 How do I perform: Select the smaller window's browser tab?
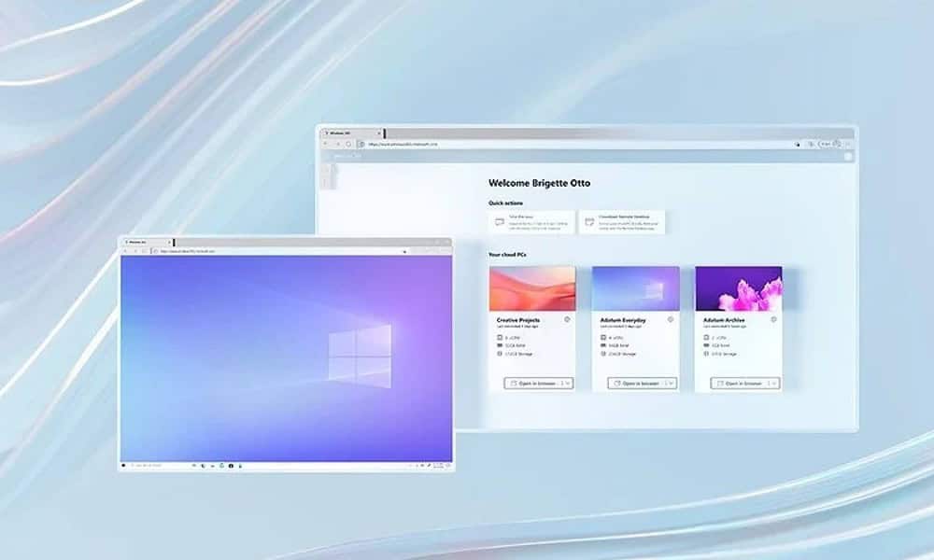(x=135, y=242)
